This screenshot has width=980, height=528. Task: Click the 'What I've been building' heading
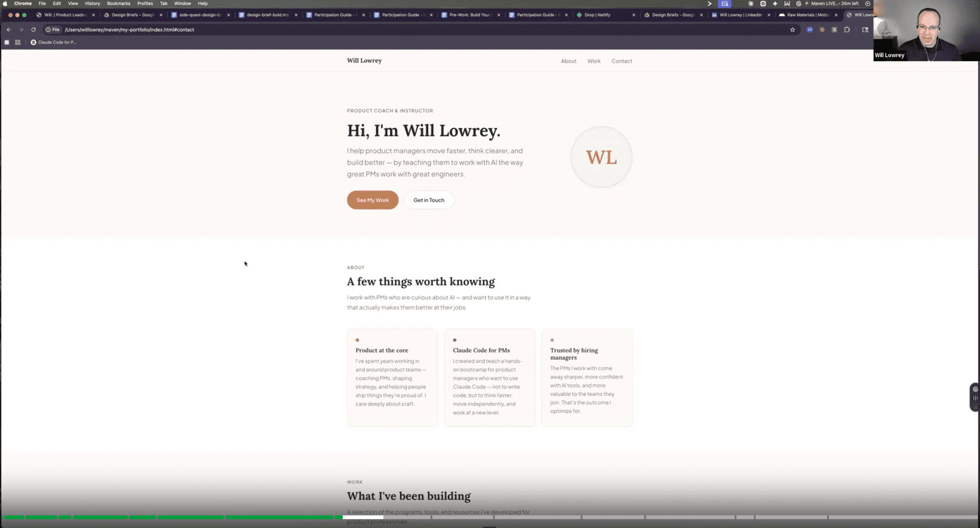coord(409,496)
